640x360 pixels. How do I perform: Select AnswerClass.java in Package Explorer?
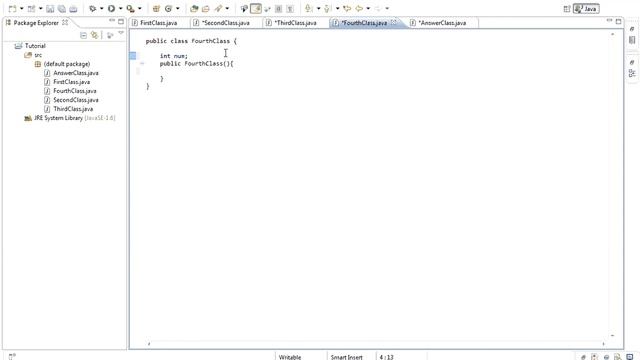76,73
